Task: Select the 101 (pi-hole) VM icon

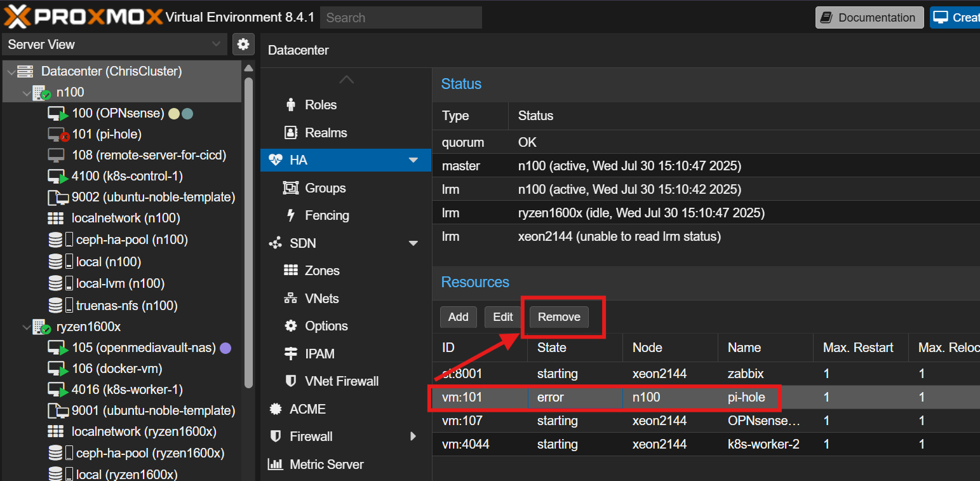Action: click(58, 135)
